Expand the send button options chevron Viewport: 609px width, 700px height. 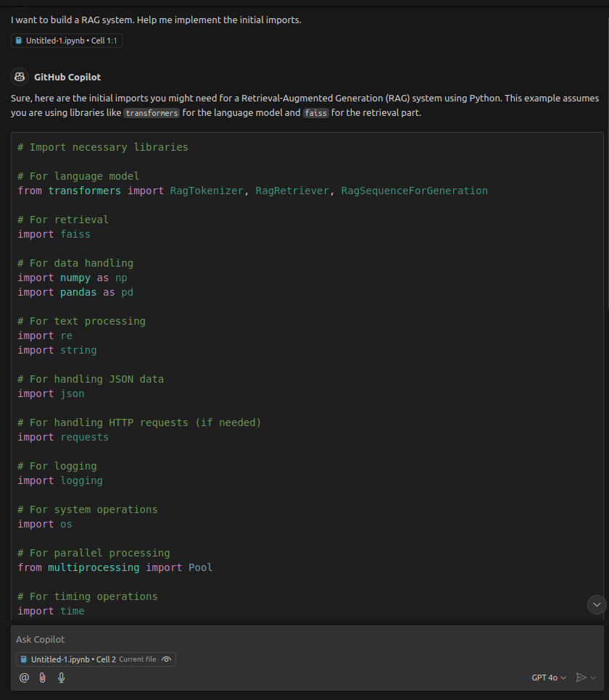[x=594, y=678]
